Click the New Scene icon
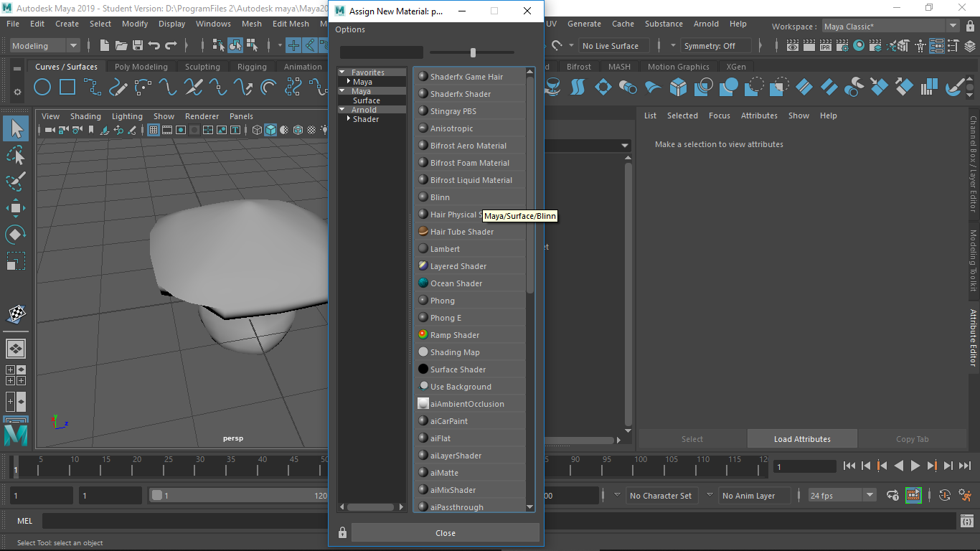980x551 pixels. tap(105, 45)
